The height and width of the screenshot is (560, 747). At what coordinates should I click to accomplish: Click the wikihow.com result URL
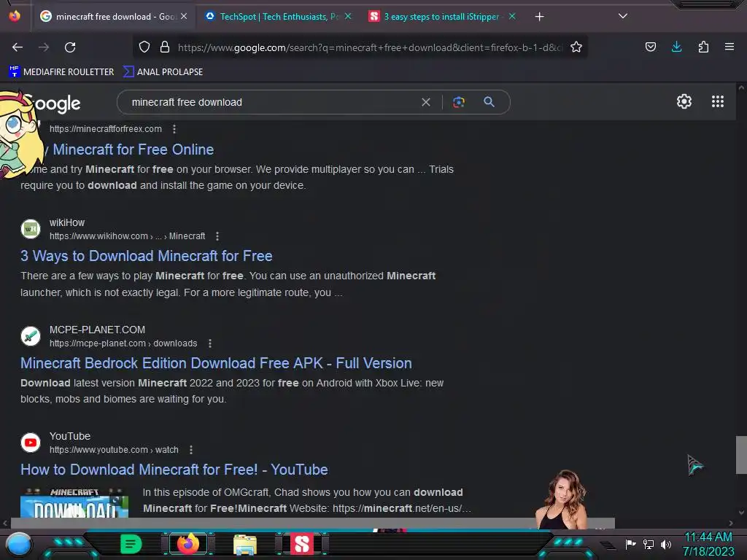pyautogui.click(x=127, y=236)
